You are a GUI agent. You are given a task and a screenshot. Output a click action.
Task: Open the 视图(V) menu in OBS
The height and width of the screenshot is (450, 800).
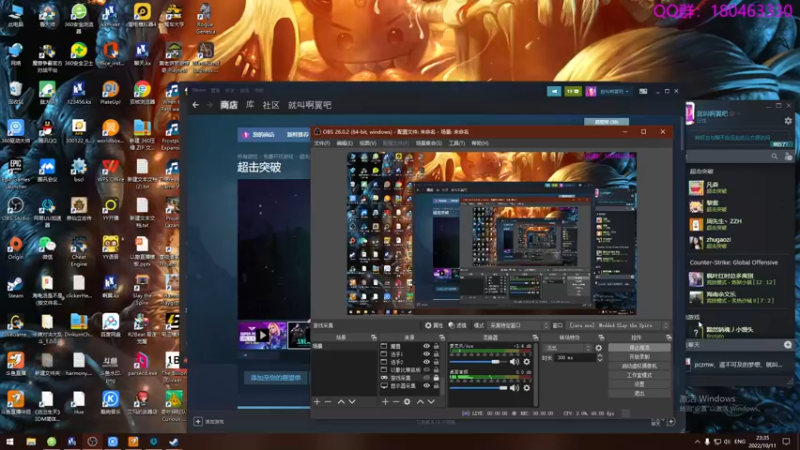tap(367, 143)
